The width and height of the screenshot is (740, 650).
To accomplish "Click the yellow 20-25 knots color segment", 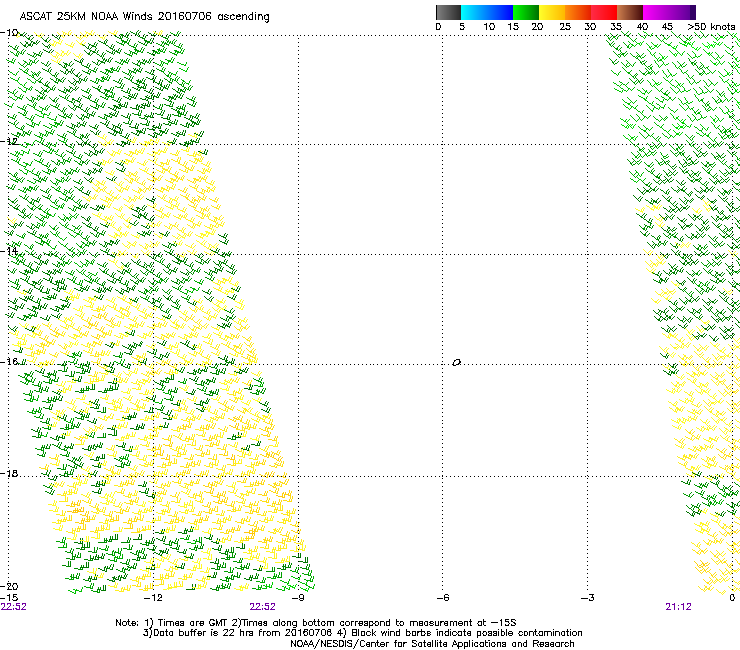I will tap(552, 12).
